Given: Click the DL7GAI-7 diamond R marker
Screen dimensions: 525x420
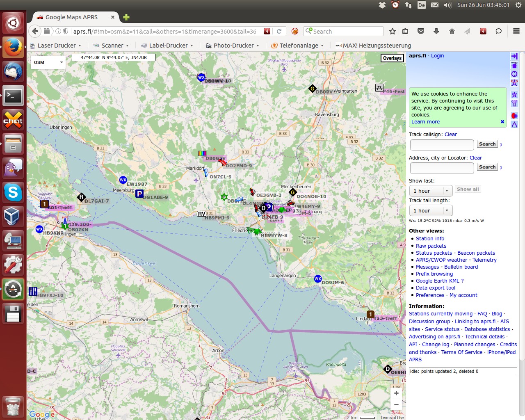Looking at the screenshot, I should pos(81,197).
